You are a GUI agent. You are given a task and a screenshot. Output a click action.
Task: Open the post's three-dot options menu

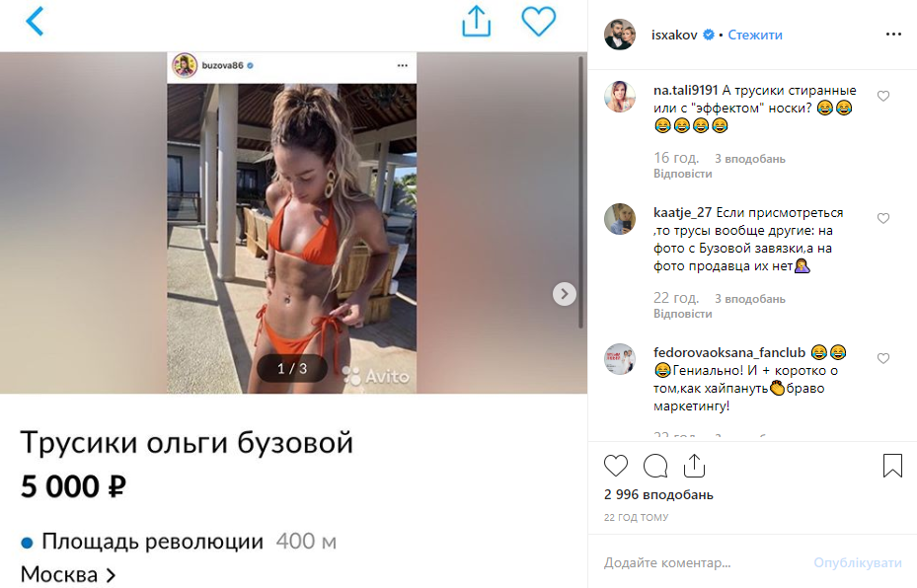893,35
